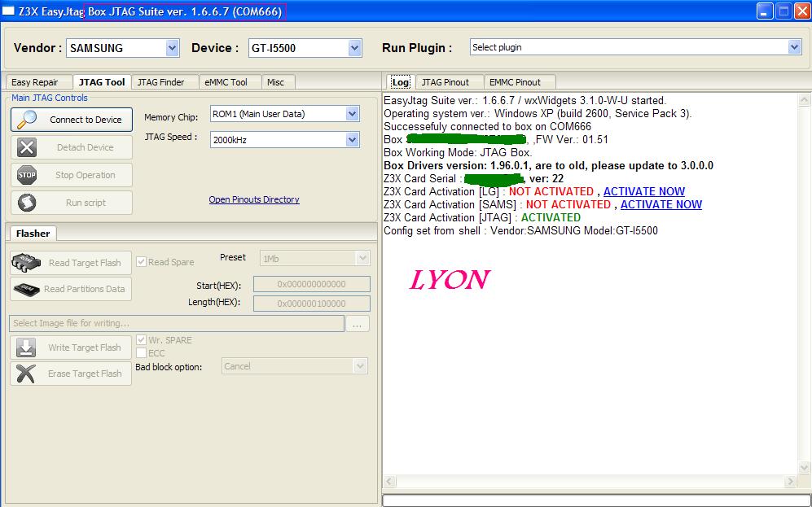
Task: Click the 'Successefuly connected to box on COM666' line
Action: [487, 127]
